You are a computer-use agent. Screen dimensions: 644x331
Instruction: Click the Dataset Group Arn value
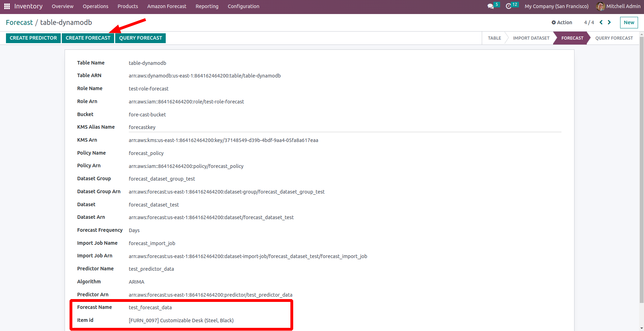click(x=226, y=192)
